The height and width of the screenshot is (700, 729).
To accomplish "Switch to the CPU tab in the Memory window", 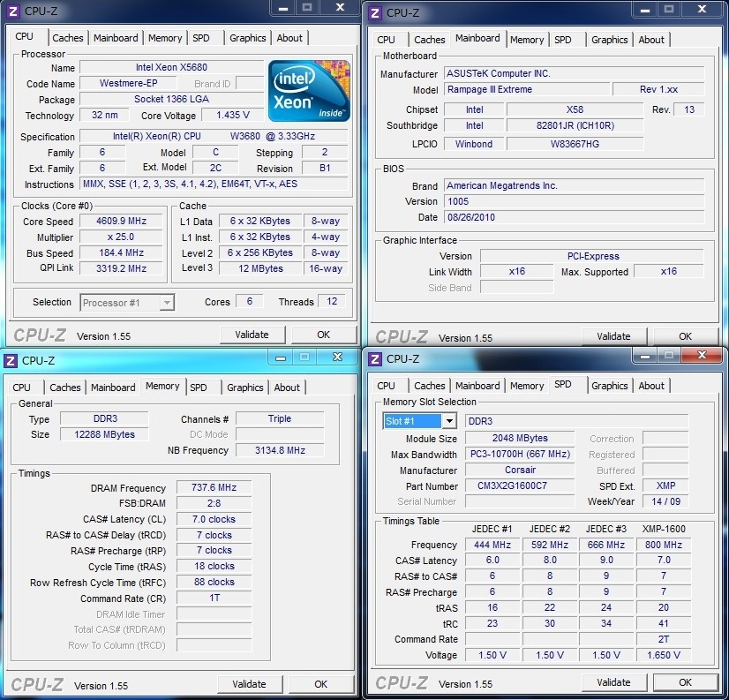I will tap(21, 388).
